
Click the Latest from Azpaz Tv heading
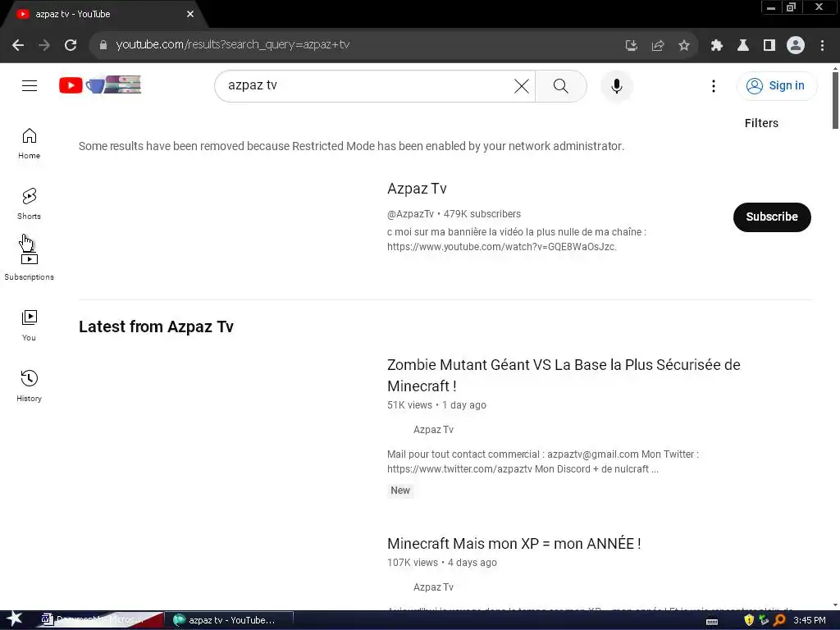[156, 326]
